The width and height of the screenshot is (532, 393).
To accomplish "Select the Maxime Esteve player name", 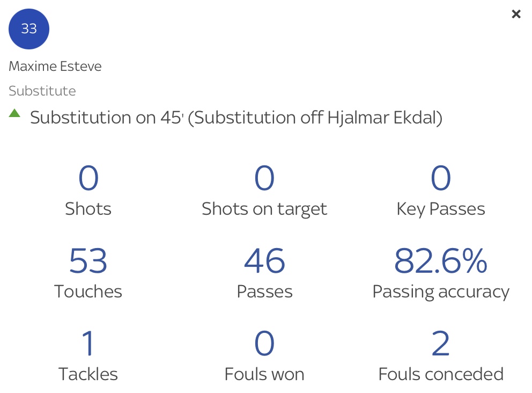I will pyautogui.click(x=55, y=66).
